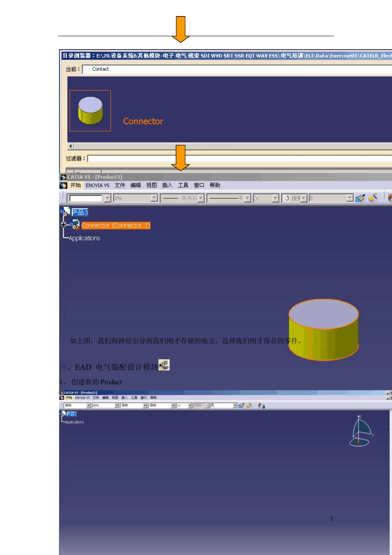
Task: Open the rendering style 没有 dropdown in Product3
Action: point(304,198)
